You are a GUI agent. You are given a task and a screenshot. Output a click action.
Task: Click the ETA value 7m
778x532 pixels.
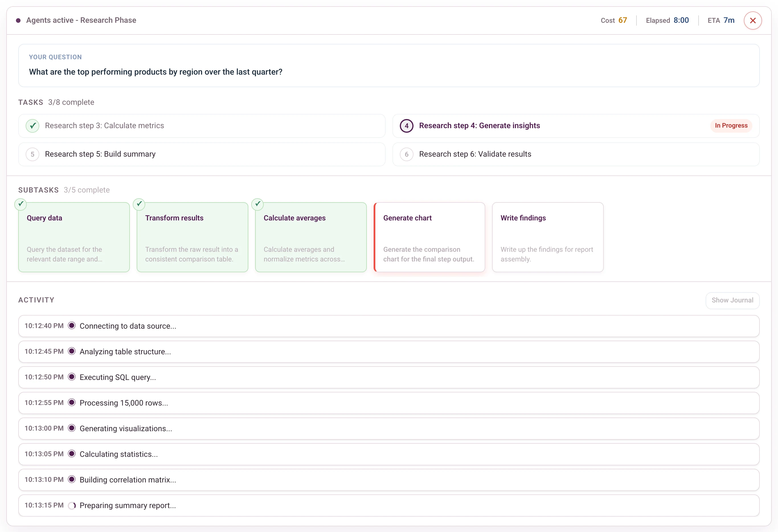729,21
